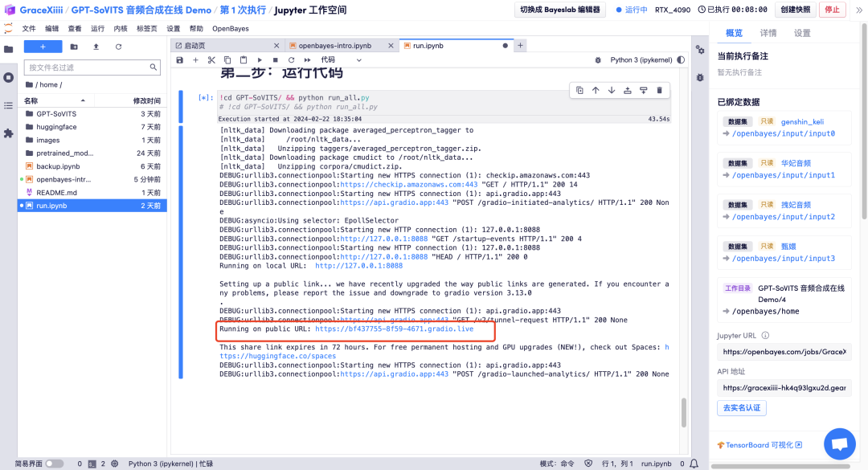Image resolution: width=868 pixels, height=470 pixels.
Task: Click the kernel status circle indicator
Action: 681,59
